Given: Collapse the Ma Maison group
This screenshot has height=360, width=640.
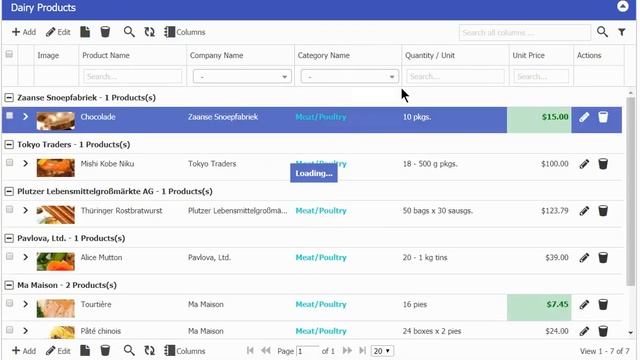Looking at the screenshot, I should point(9,285).
